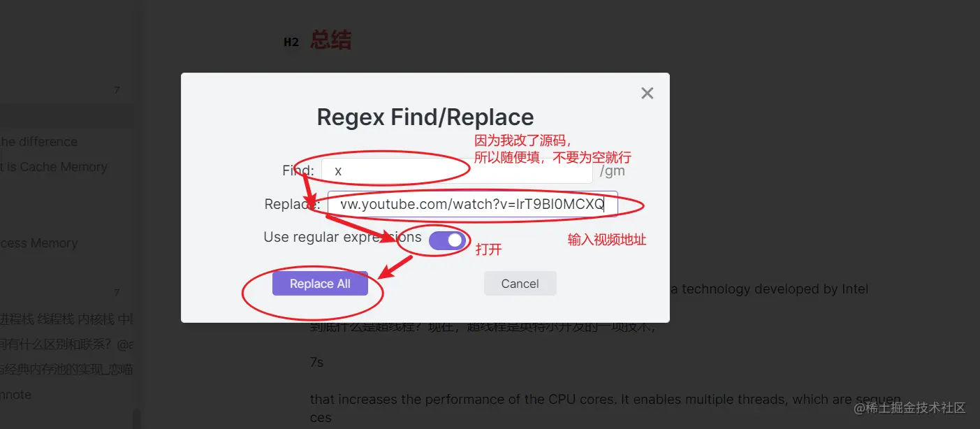Open the 'nnote' sidebar entry
This screenshot has width=980, height=429.
coord(16,395)
